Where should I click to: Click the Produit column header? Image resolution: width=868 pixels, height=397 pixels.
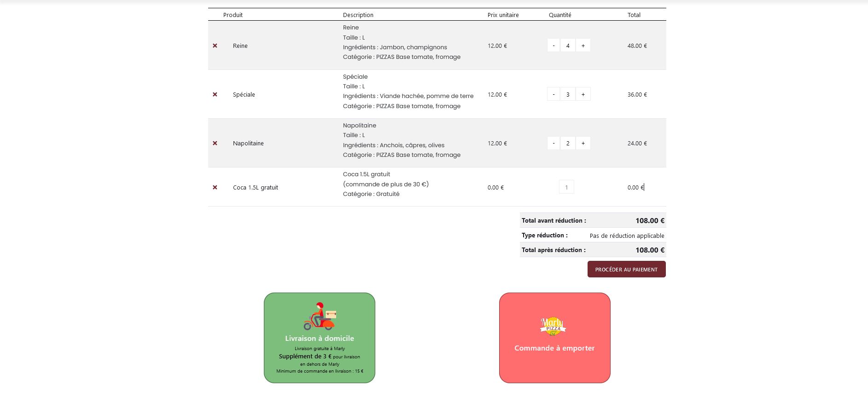click(x=233, y=15)
